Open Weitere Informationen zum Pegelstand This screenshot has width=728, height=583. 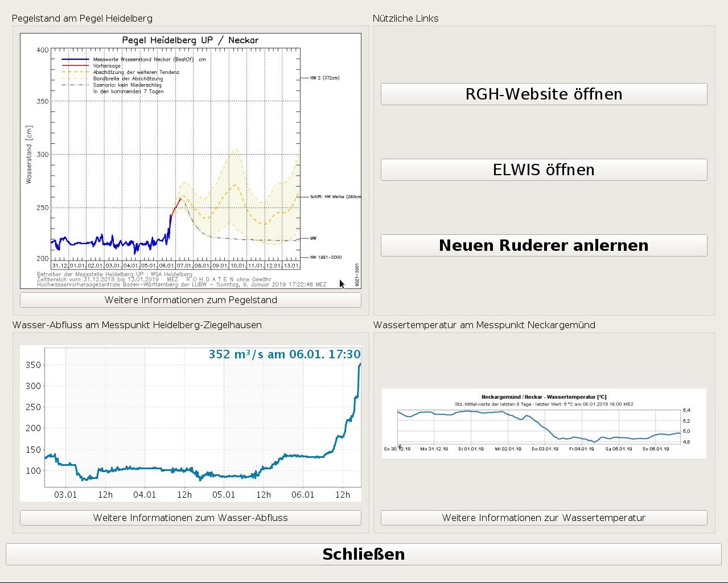point(191,300)
